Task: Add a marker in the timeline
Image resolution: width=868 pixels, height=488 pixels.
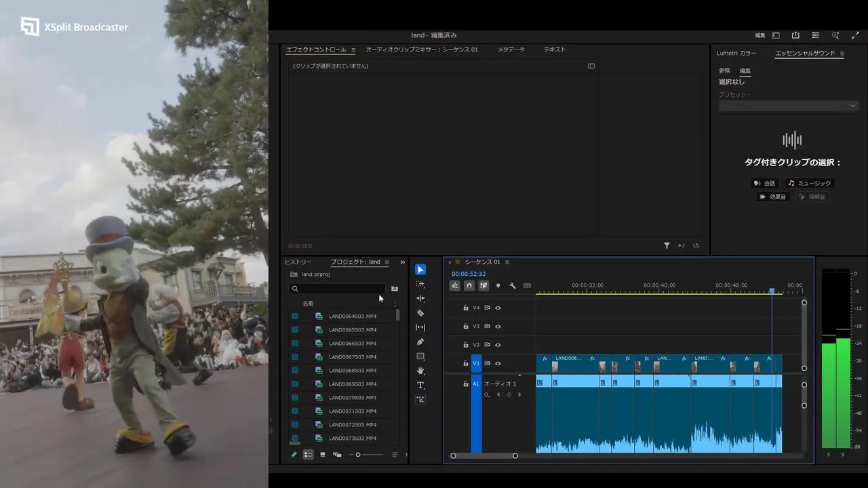Action: point(498,286)
